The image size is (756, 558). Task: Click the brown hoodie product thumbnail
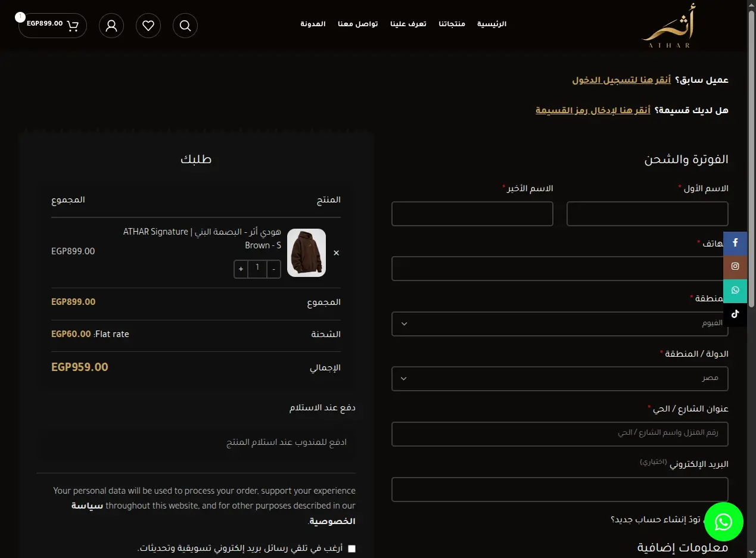point(306,253)
